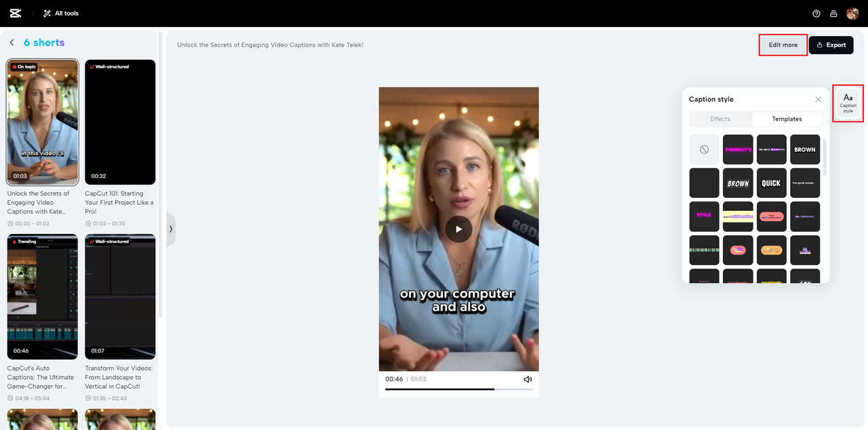This screenshot has height=430, width=868.
Task: Click the title 'CapCut 101: Starting Your First Project'
Action: point(120,202)
